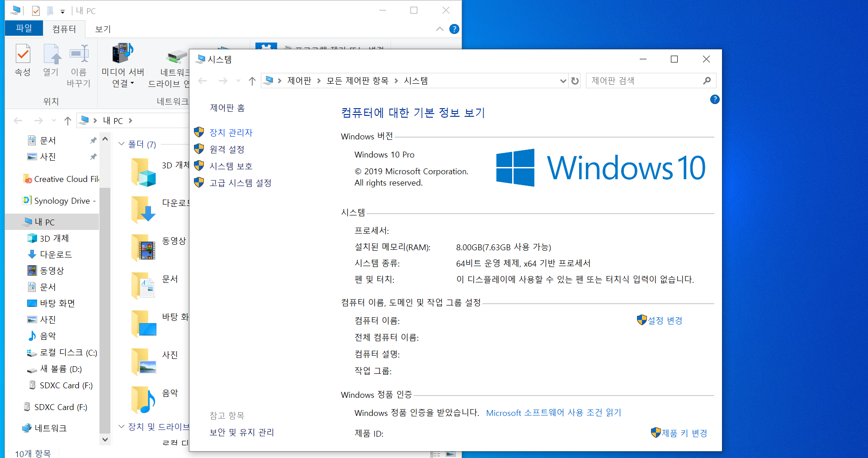Click 모든 제어판 항목 breadcrumb
868x458 pixels.
(x=358, y=81)
